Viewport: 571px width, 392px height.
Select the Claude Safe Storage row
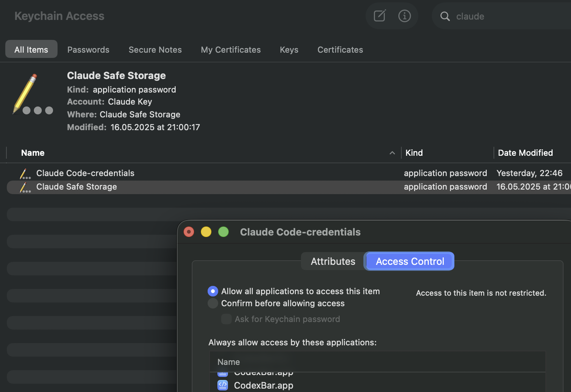coord(289,187)
